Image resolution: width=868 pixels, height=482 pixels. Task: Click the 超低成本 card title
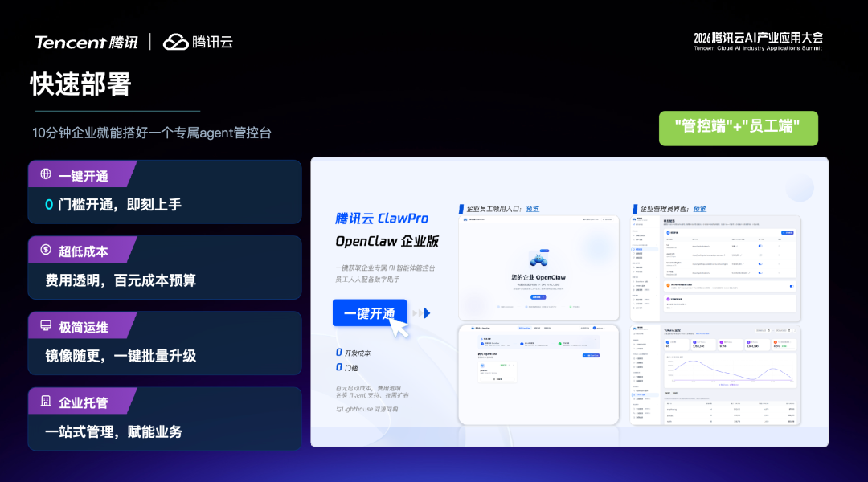click(84, 251)
